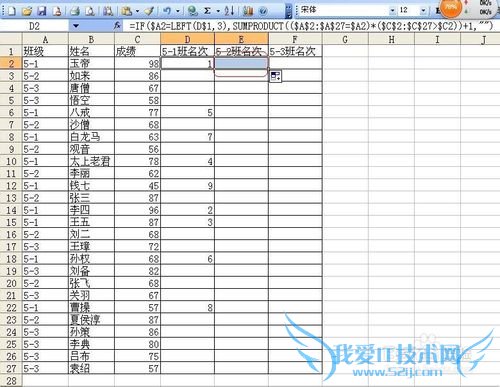
Task: Select column D header
Action: (x=187, y=40)
